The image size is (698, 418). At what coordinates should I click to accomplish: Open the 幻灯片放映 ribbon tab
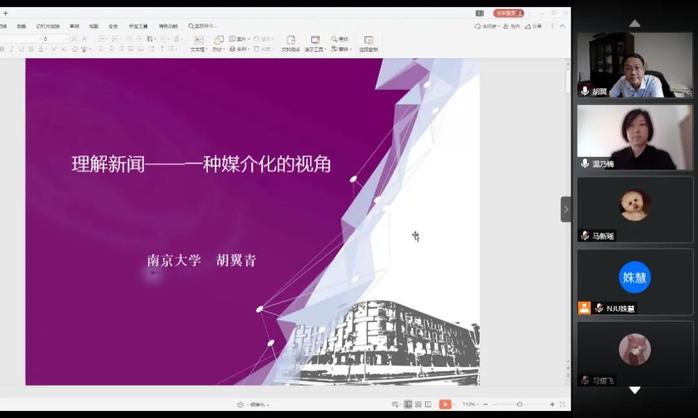tap(48, 26)
